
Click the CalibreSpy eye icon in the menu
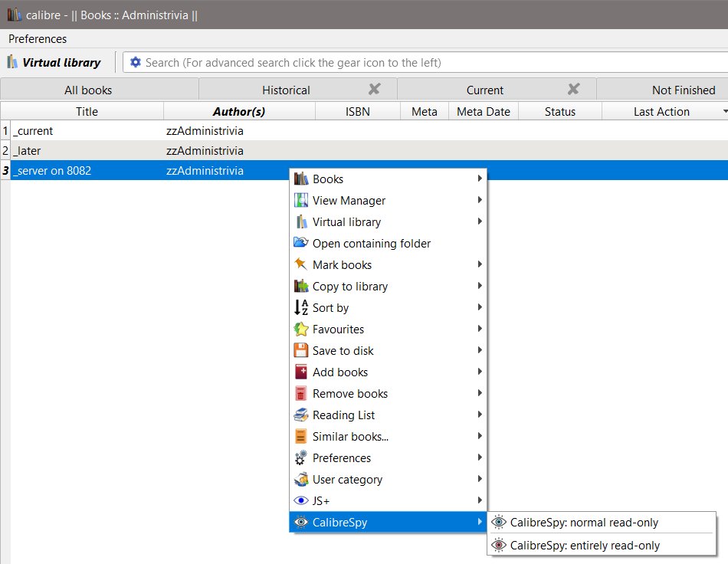coord(301,522)
